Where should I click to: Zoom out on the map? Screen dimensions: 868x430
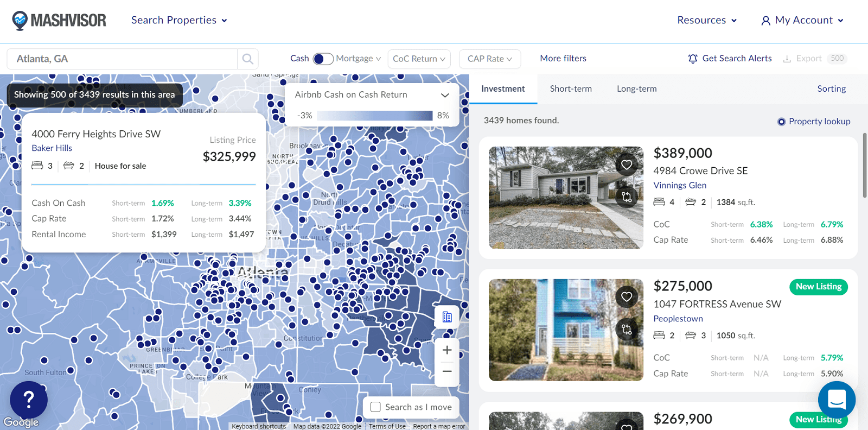pos(447,371)
